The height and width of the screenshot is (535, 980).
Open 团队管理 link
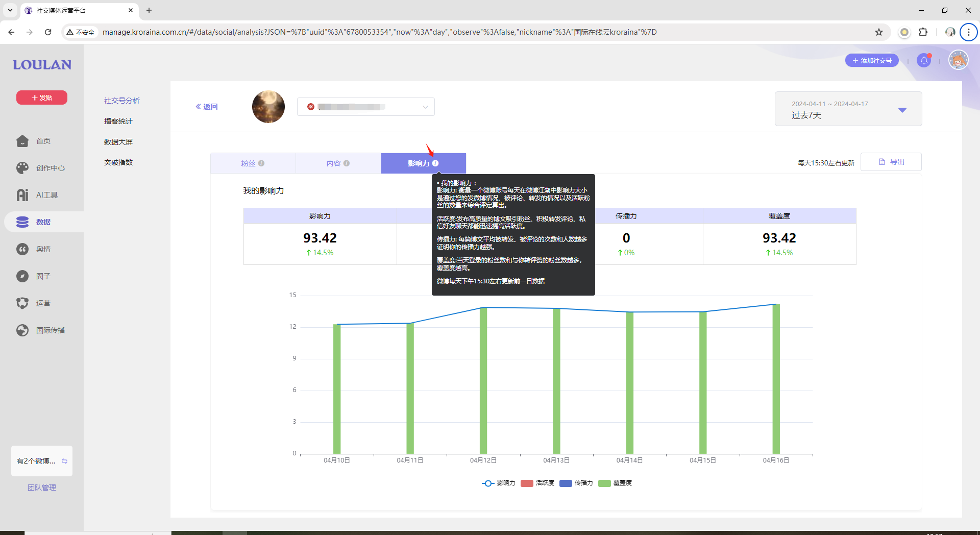point(42,488)
